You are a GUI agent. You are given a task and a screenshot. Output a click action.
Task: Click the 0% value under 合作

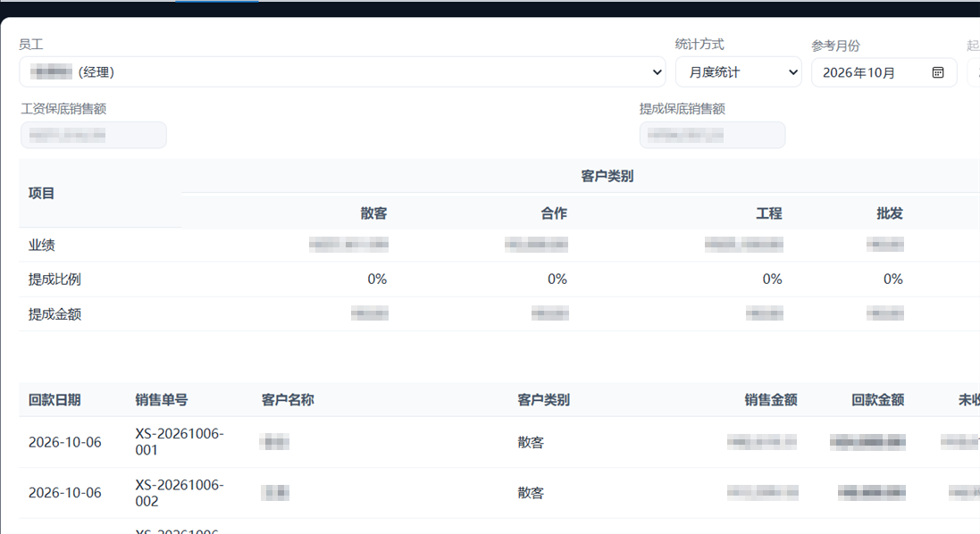click(557, 280)
